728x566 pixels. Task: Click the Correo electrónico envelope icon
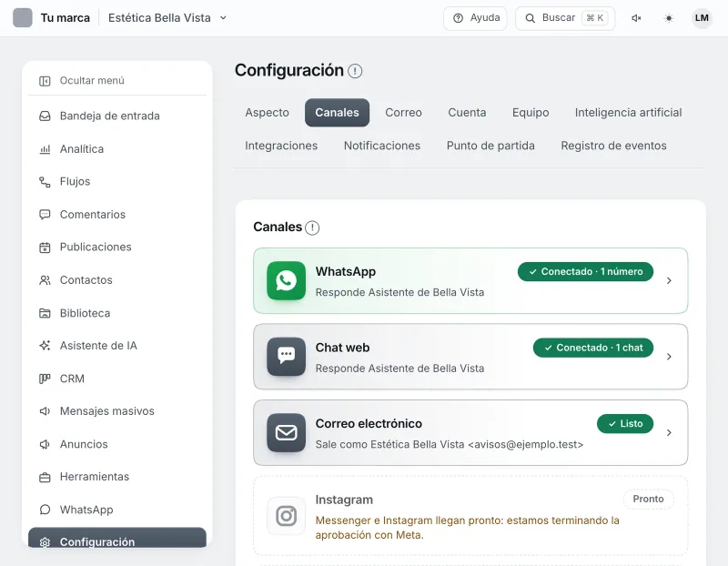(287, 433)
